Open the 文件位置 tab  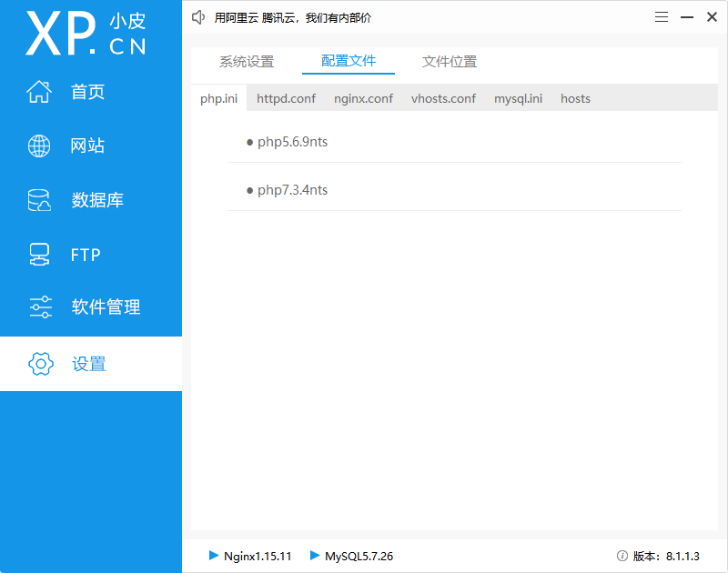point(449,61)
